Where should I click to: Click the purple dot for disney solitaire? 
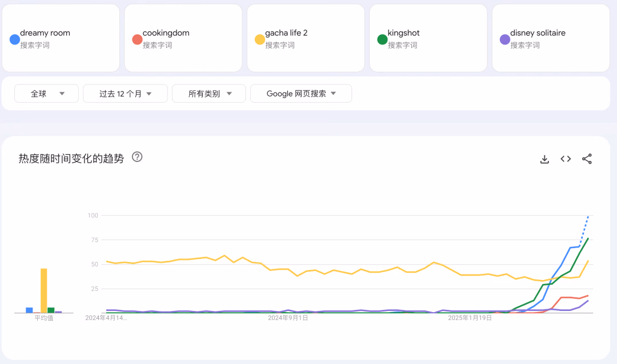[505, 39]
